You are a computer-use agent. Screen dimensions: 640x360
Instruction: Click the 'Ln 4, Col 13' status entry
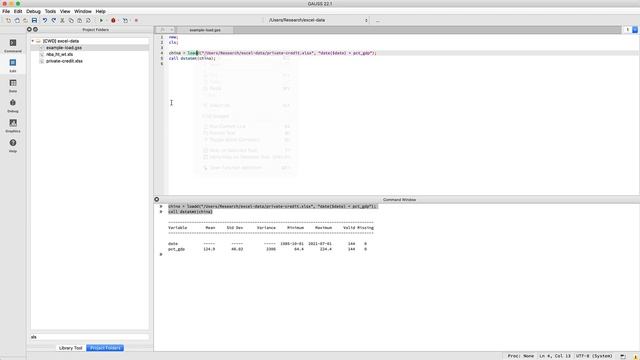coord(555,356)
